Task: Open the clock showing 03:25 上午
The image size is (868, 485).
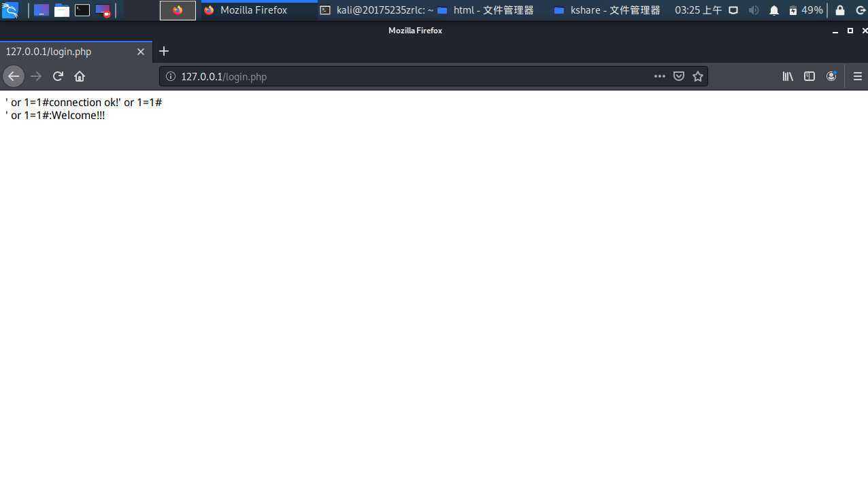Action: (698, 10)
